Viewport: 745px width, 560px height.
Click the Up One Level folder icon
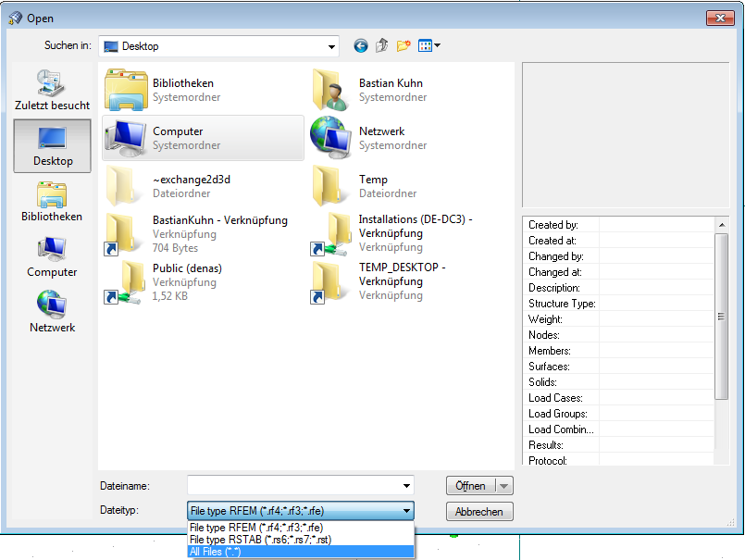point(381,45)
